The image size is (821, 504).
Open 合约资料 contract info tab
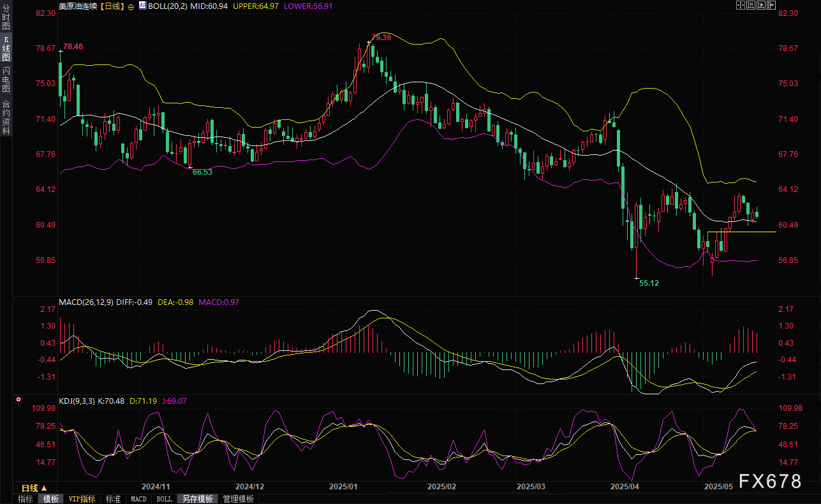click(6, 117)
